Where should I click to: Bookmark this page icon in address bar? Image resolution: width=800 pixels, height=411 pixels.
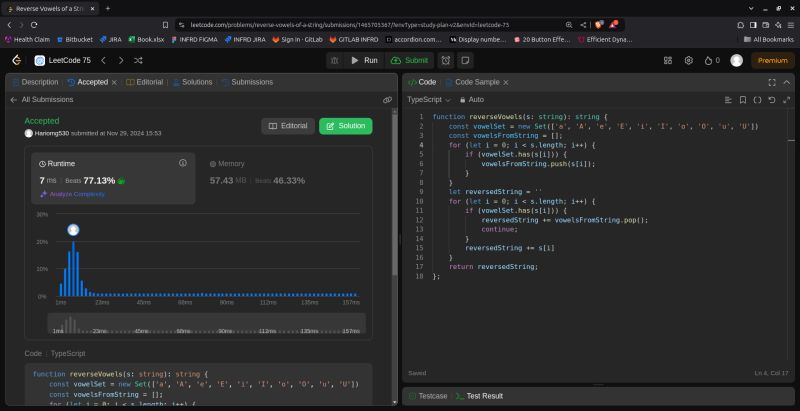coord(165,24)
